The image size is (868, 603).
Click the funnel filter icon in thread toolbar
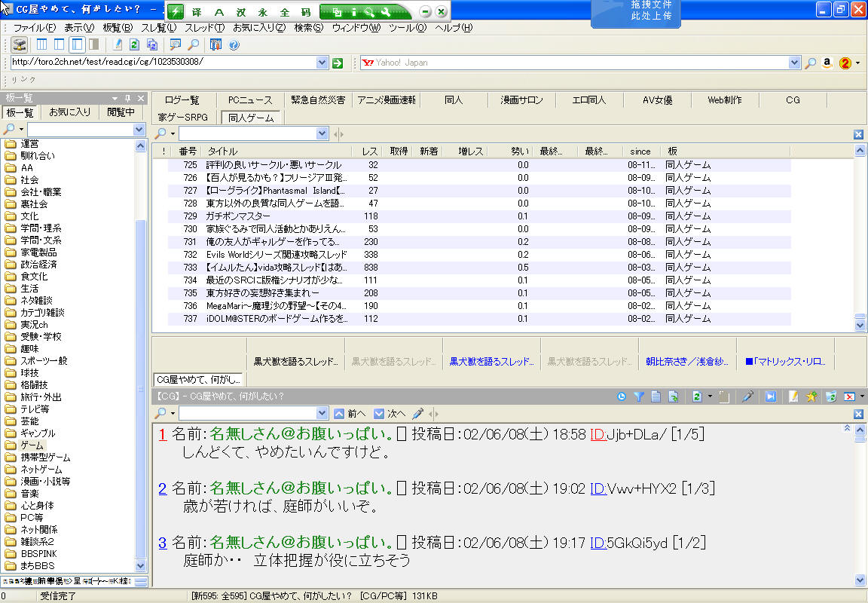(x=639, y=396)
